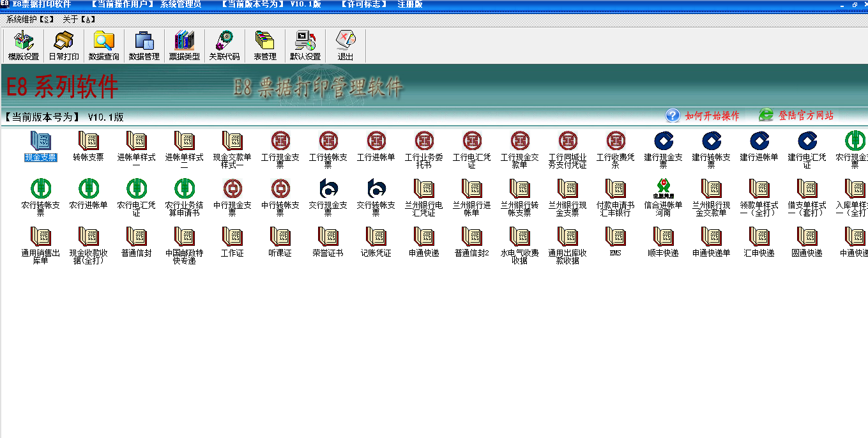This screenshot has height=438, width=868.
Task: Select the 建行现金支票 CCB icon
Action: click(663, 149)
